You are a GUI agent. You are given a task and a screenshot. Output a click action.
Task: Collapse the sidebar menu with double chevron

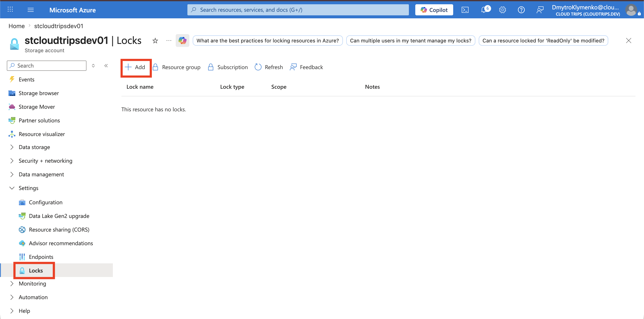pos(106,66)
